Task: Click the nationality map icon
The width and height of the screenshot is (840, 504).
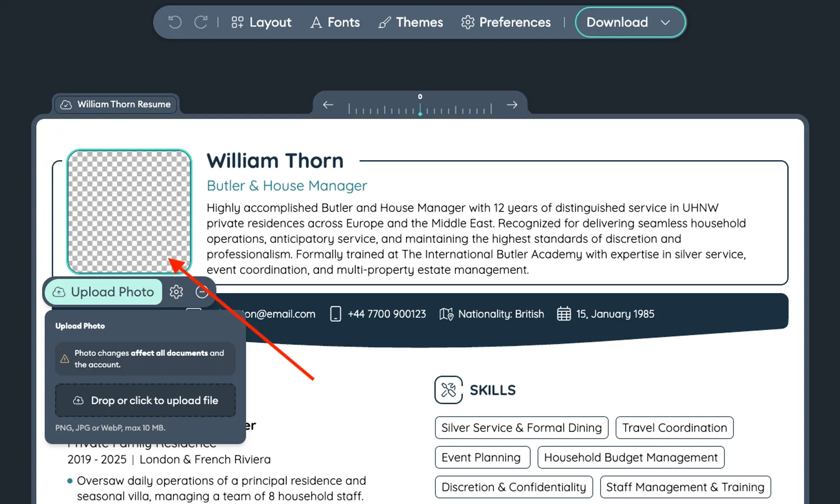Action: (x=446, y=314)
